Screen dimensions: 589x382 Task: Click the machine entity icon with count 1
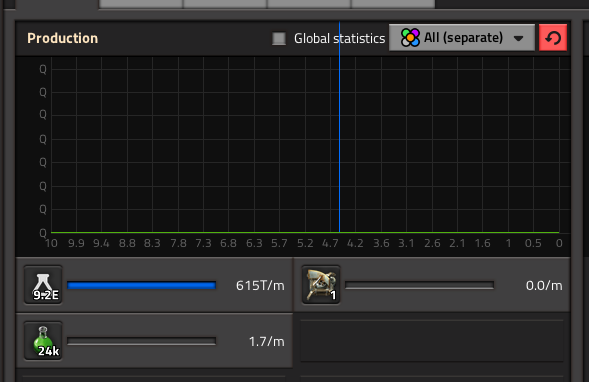pyautogui.click(x=321, y=285)
